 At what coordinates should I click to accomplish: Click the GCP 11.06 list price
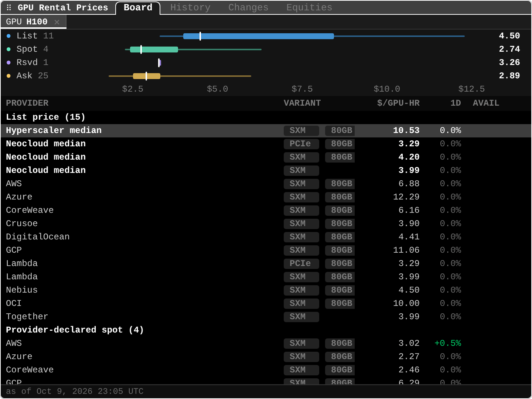406,250
